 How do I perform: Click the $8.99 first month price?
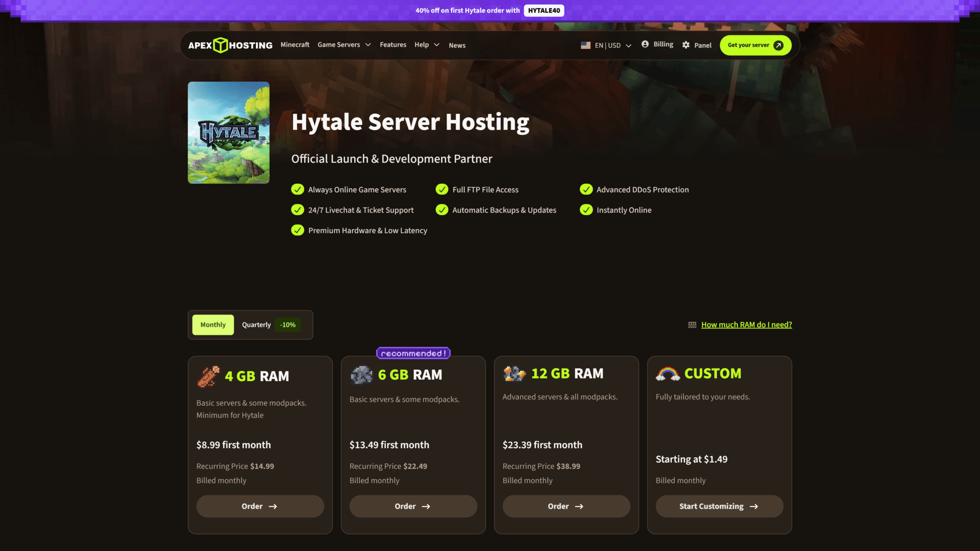(x=233, y=445)
